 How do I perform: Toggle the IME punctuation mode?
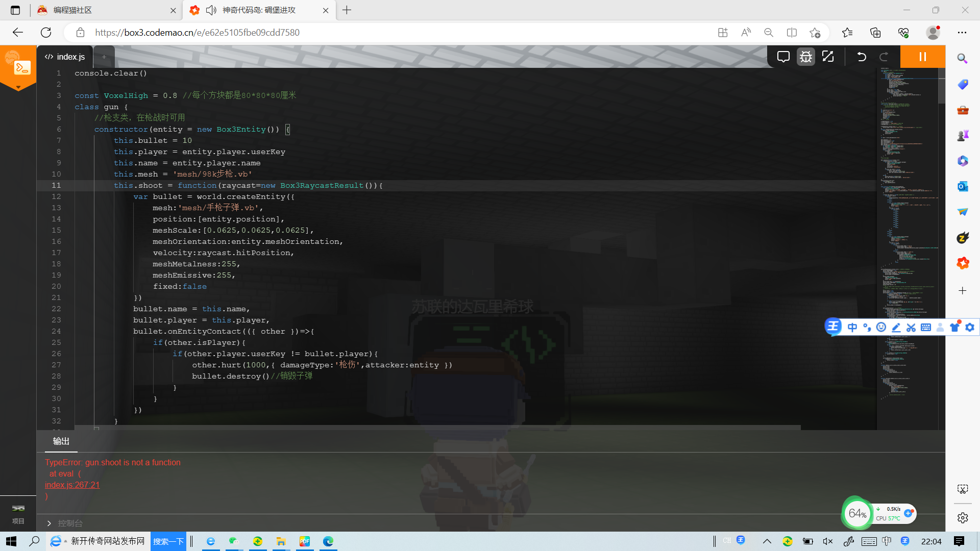867,328
